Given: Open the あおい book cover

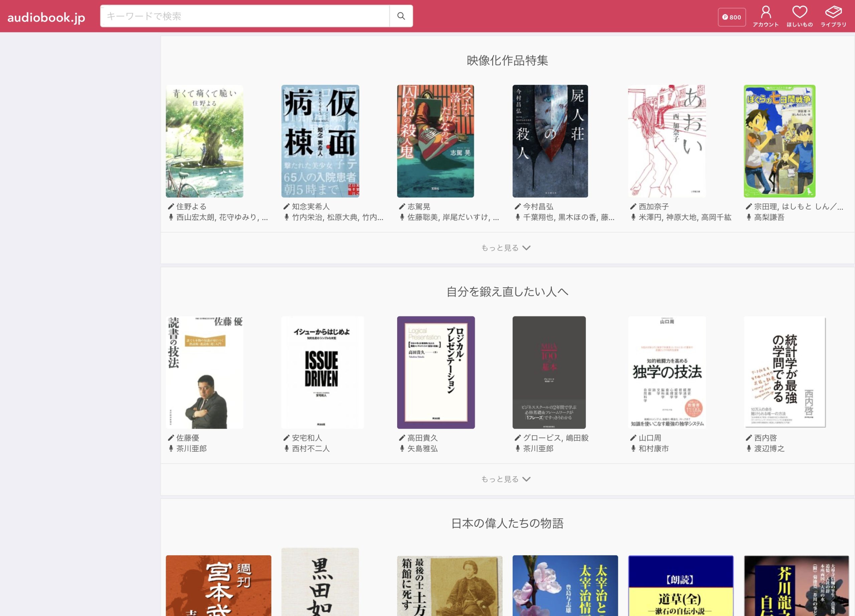Looking at the screenshot, I should click(667, 141).
